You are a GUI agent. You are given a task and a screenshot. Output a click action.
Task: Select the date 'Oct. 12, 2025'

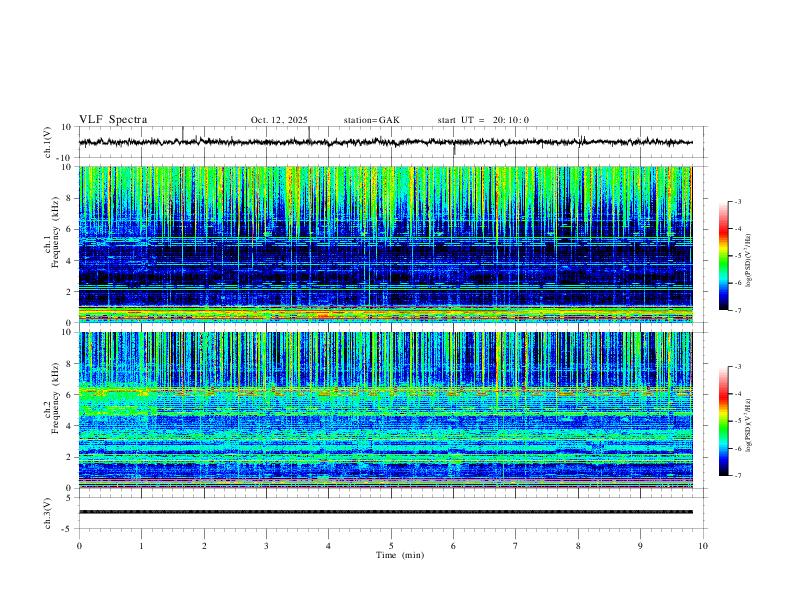279,120
